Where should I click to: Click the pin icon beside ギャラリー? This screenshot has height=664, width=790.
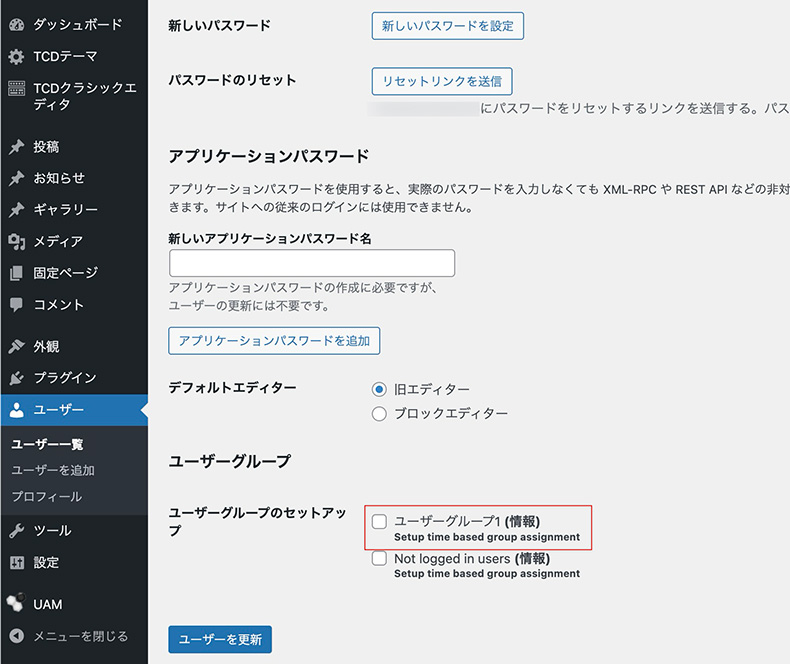pyautogui.click(x=17, y=210)
